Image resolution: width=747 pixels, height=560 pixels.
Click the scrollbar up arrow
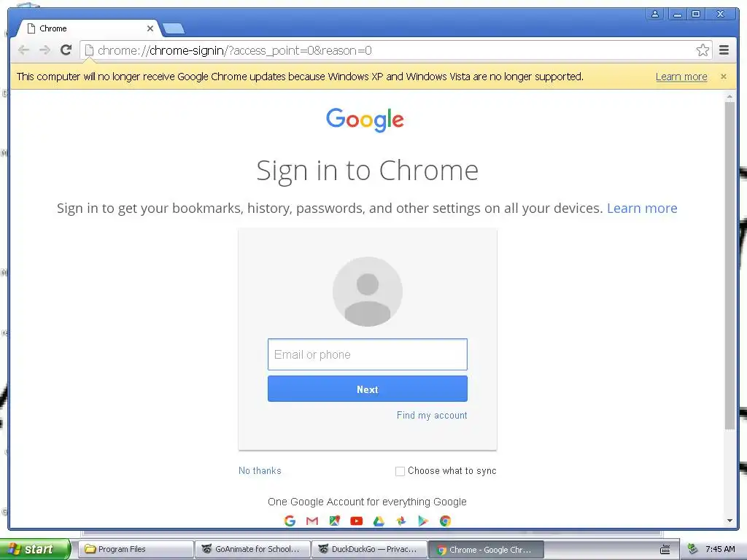pyautogui.click(x=729, y=97)
